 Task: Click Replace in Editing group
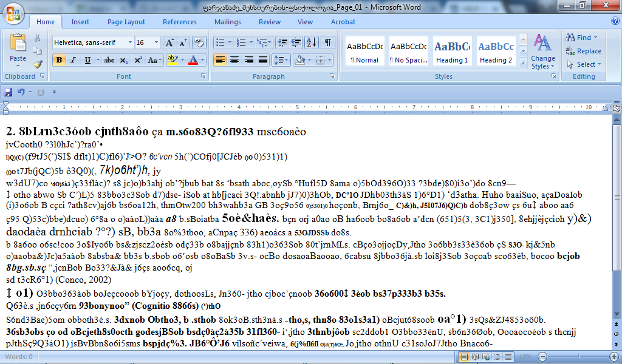(x=584, y=51)
